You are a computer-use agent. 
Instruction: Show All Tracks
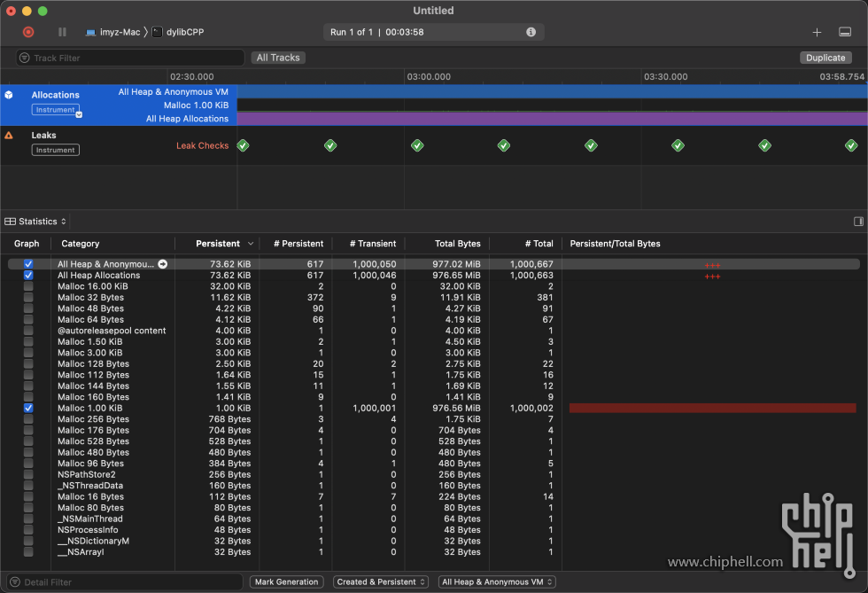pos(278,58)
